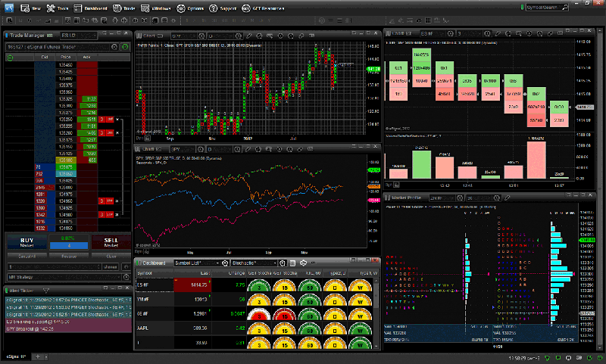Viewport: 606px width, 364px height.
Task: Click the pencil drawing tool in the top SPY chart
Action: [x=248, y=36]
